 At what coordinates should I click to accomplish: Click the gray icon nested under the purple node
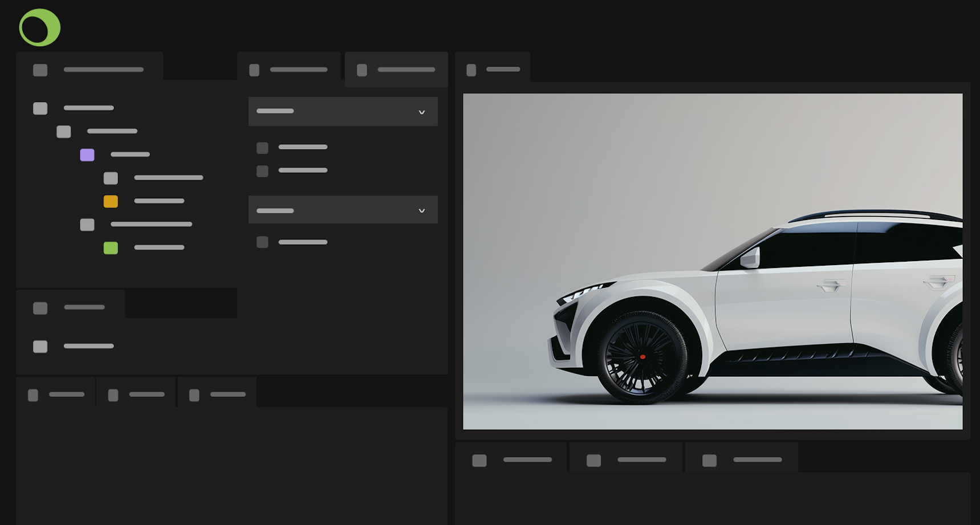point(111,178)
